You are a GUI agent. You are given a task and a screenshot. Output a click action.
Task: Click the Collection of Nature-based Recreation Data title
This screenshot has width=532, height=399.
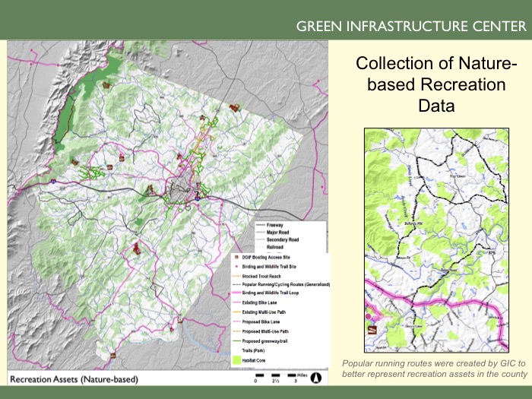pos(426,84)
